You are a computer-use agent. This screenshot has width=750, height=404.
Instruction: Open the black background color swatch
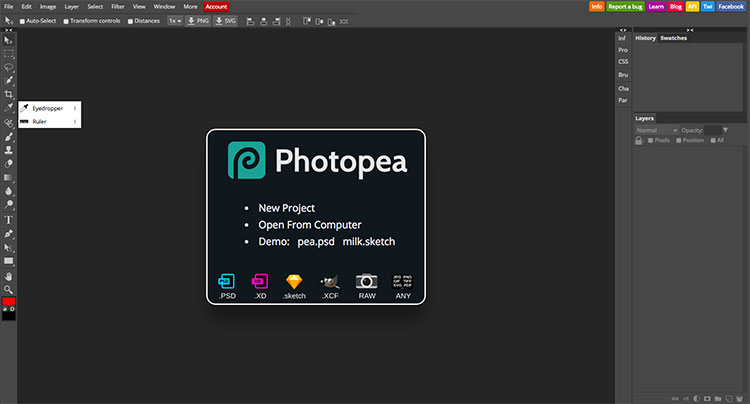click(x=9, y=316)
